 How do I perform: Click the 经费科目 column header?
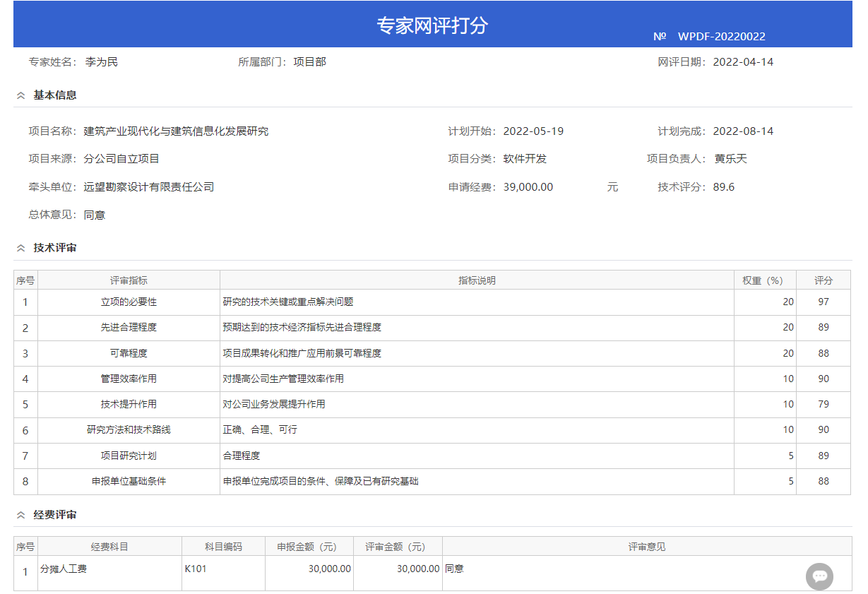[x=109, y=547]
